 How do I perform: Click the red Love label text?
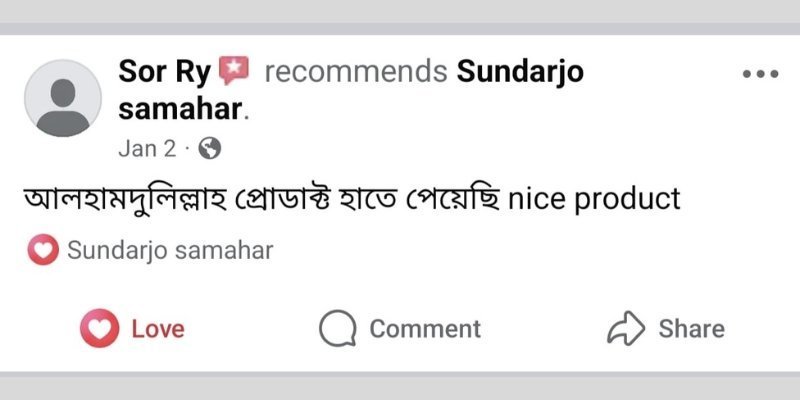tap(158, 329)
